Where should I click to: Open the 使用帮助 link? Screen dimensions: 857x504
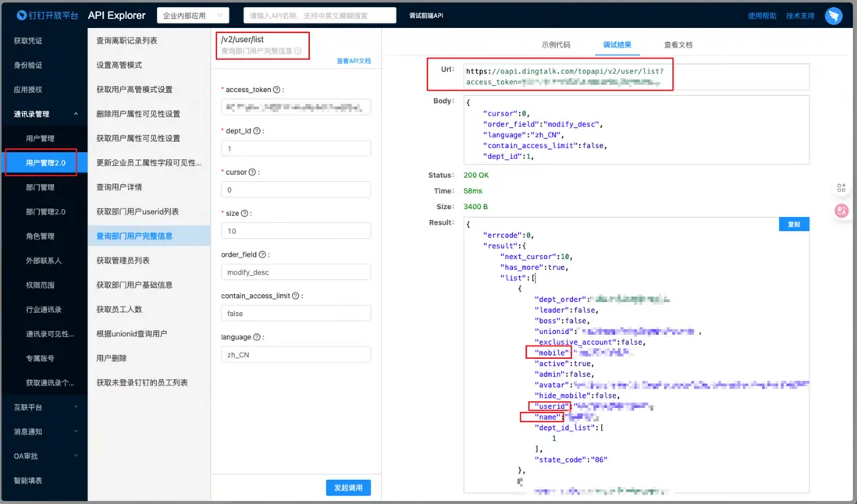coord(762,16)
